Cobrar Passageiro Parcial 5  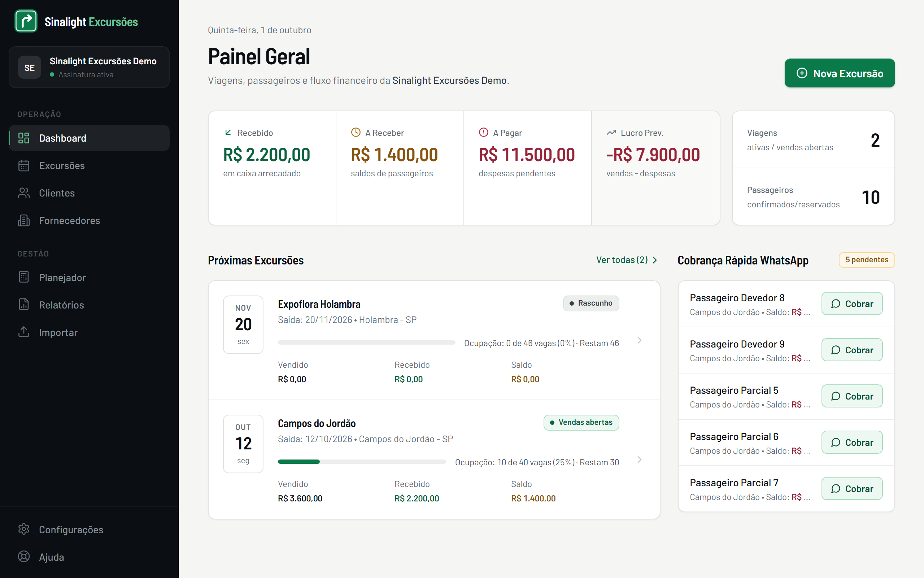point(852,396)
